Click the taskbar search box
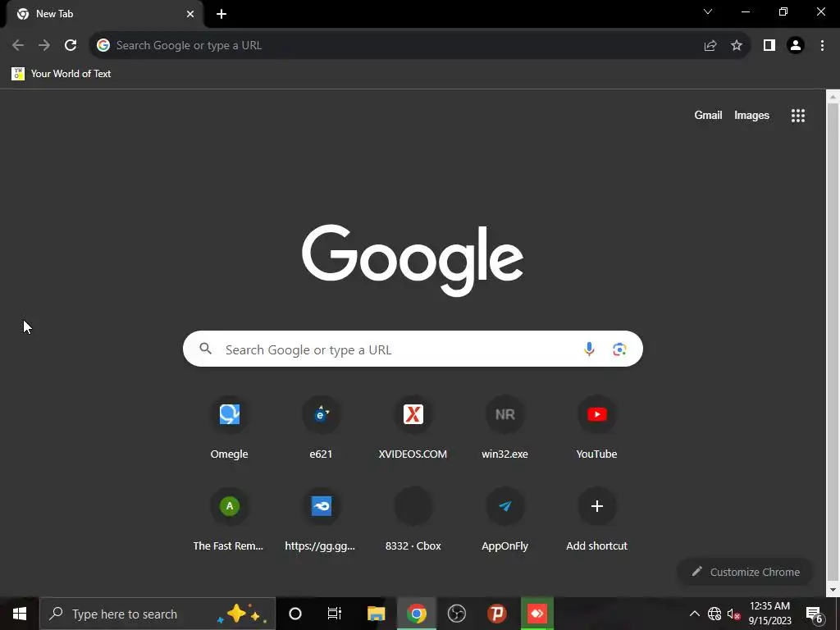The width and height of the screenshot is (840, 630). point(157,614)
